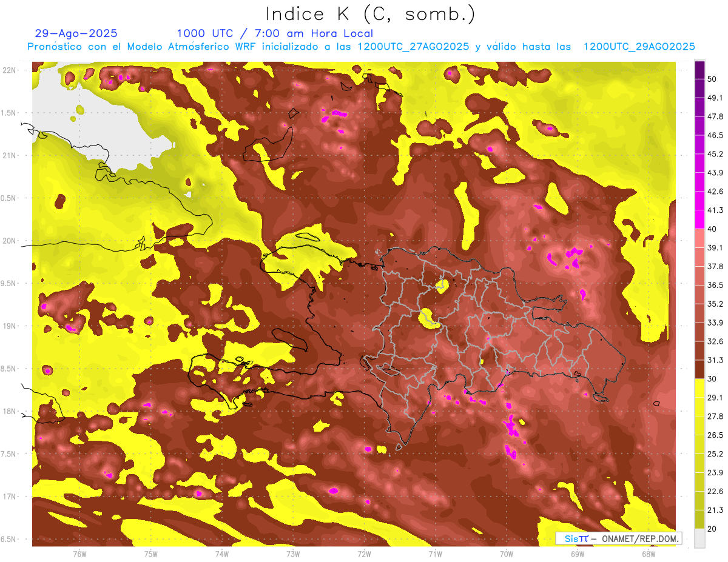Image resolution: width=728 pixels, height=562 pixels.
Task: Click the dark purple swatch atop the color bar
Action: point(699,70)
